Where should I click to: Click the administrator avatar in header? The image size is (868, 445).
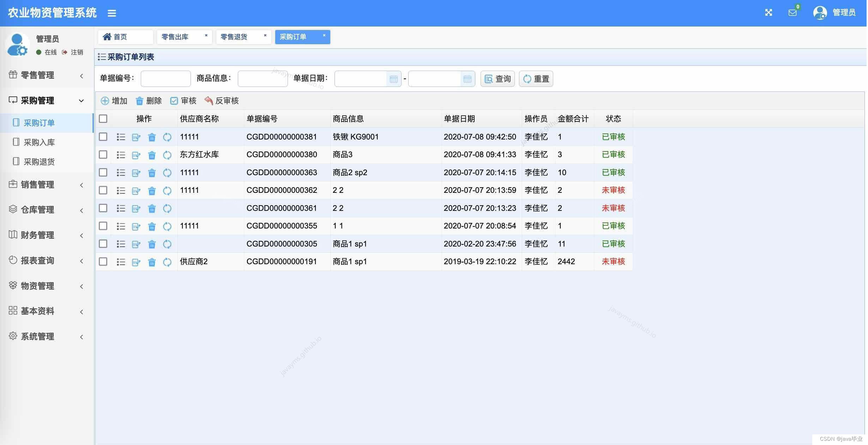click(x=820, y=13)
